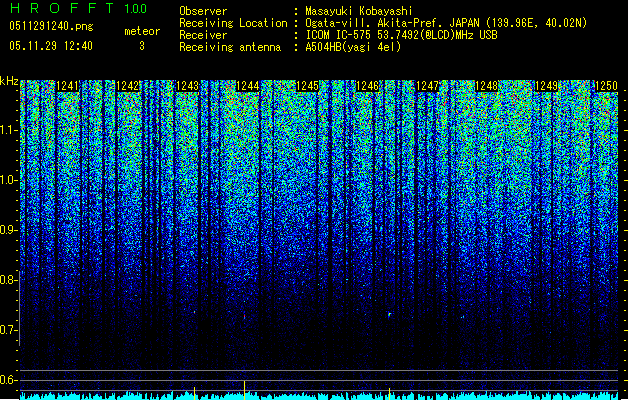629x400 pixels.
Task: Select the 1247 time marker
Action: click(428, 86)
